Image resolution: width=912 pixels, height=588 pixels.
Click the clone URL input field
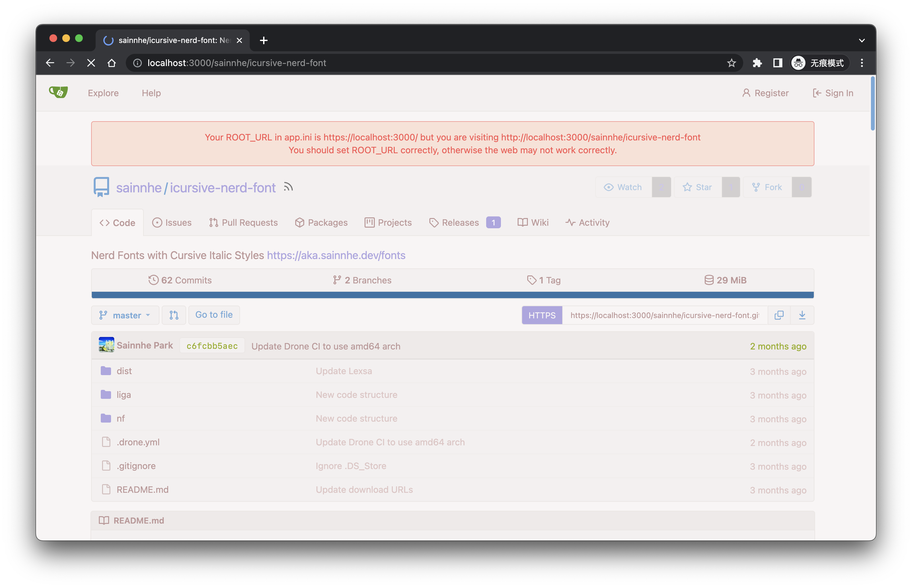(665, 315)
